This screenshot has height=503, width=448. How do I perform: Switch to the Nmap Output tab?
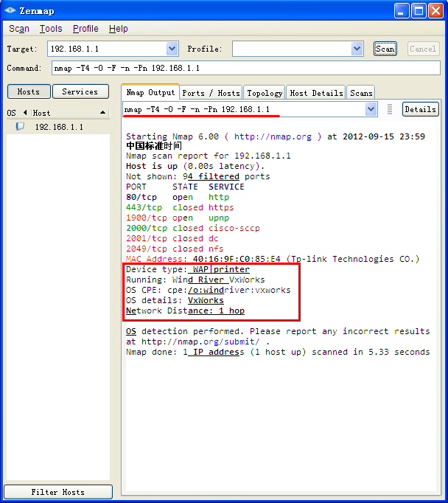point(150,92)
